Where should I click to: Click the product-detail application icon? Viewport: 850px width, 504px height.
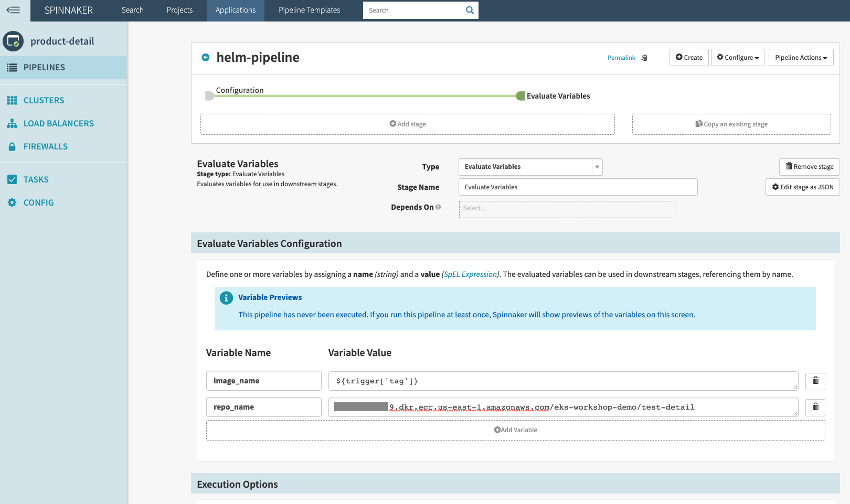[x=13, y=40]
